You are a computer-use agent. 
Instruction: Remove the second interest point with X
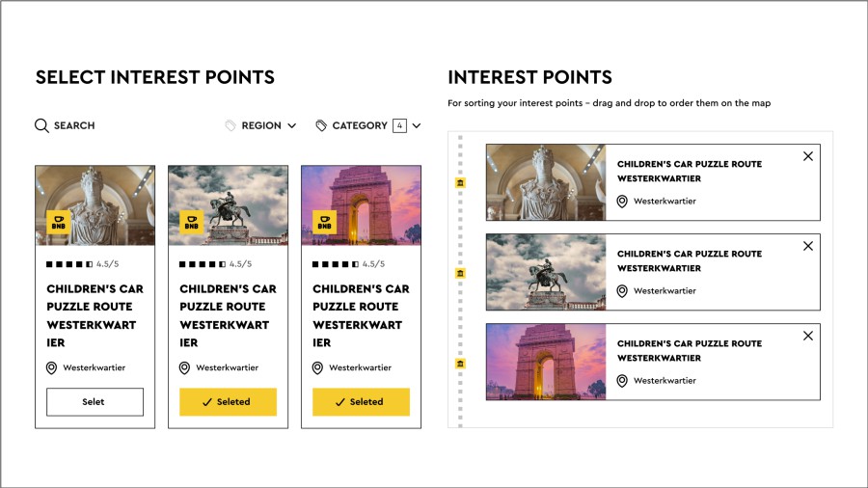[x=808, y=246]
